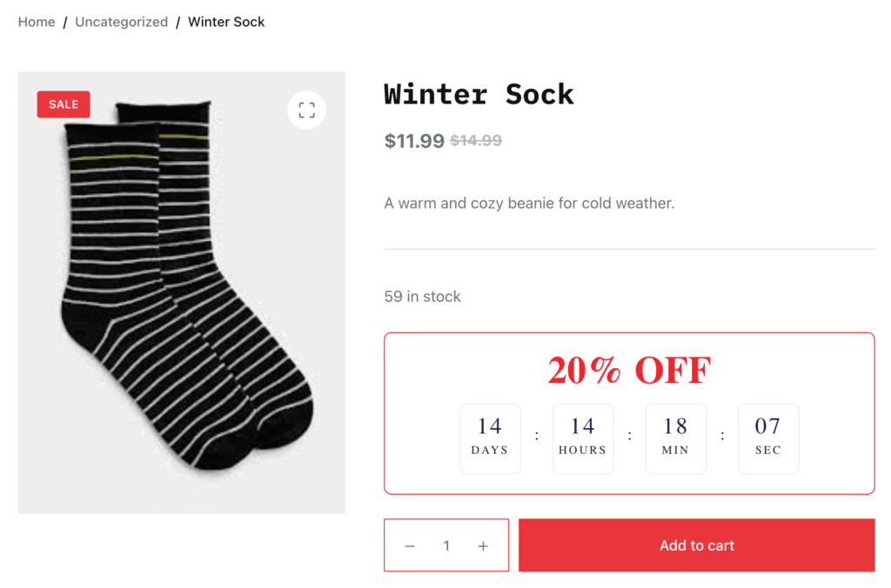Click the crossed-out $14.99 original price

coord(475,140)
